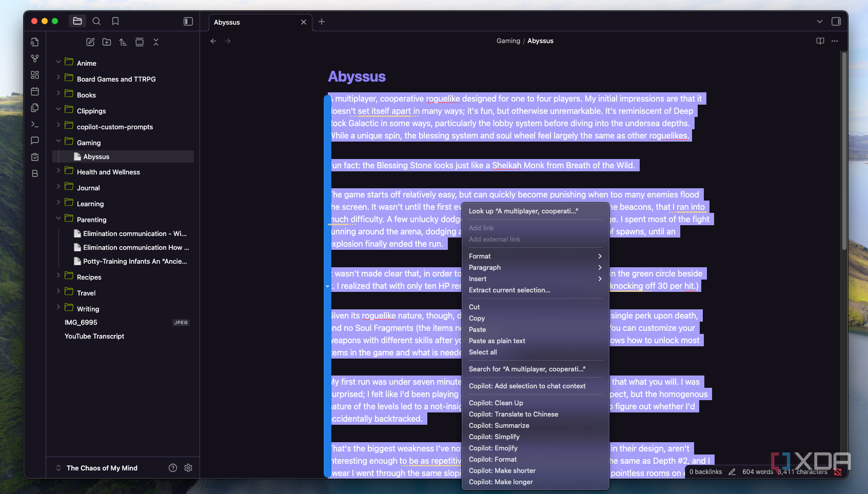Open help question mark icon
868x494 pixels.
(173, 468)
